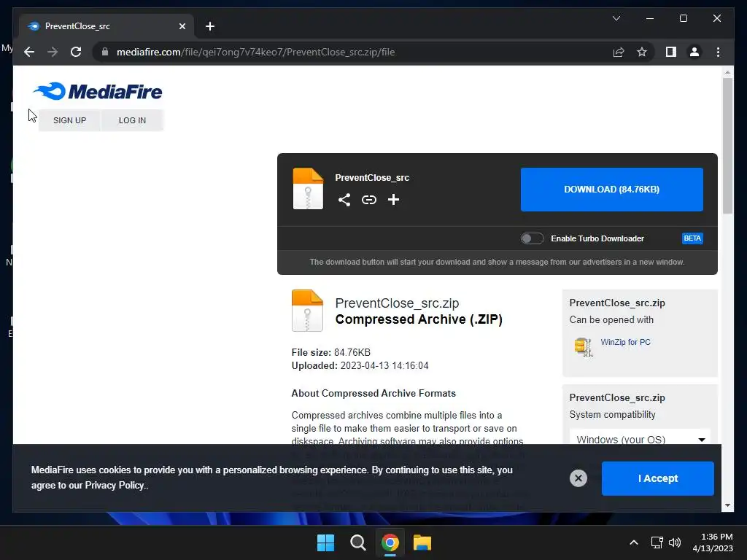Viewport: 747px width, 560px height.
Task: Click PreventClose_src file name in dark panel
Action: [x=372, y=178]
